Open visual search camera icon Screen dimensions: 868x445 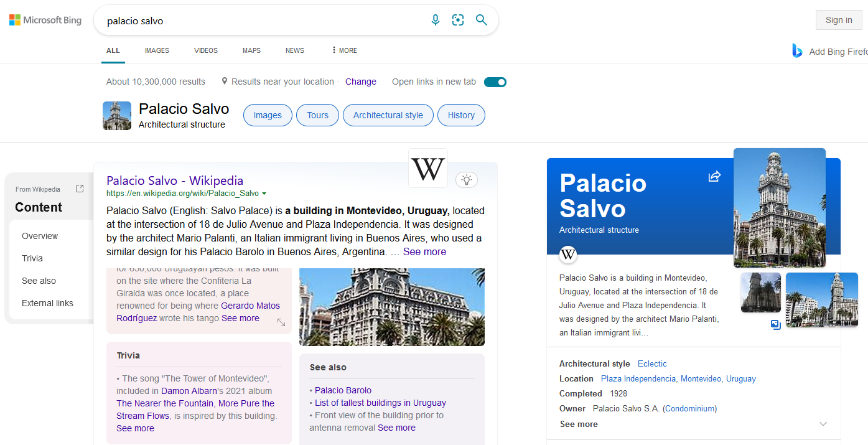click(458, 20)
